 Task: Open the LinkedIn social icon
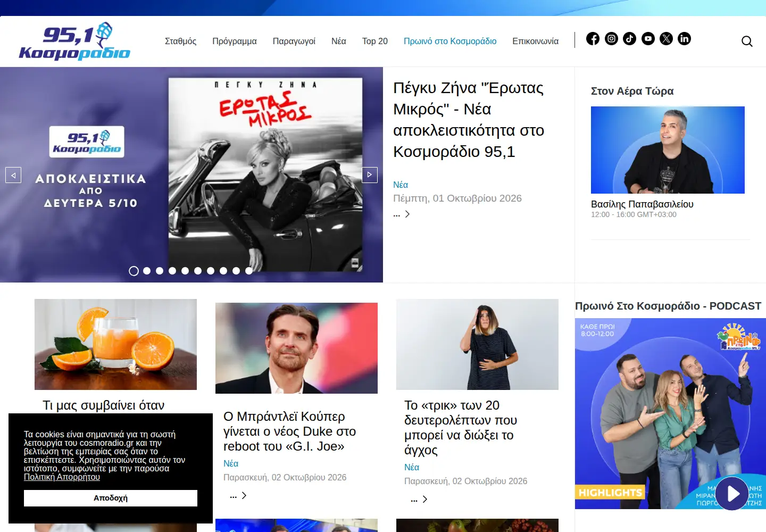tap(684, 38)
